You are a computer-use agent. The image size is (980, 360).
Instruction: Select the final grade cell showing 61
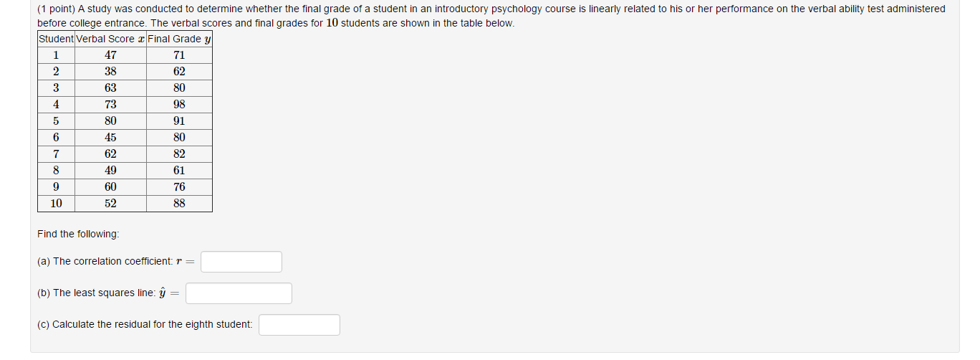pos(179,171)
